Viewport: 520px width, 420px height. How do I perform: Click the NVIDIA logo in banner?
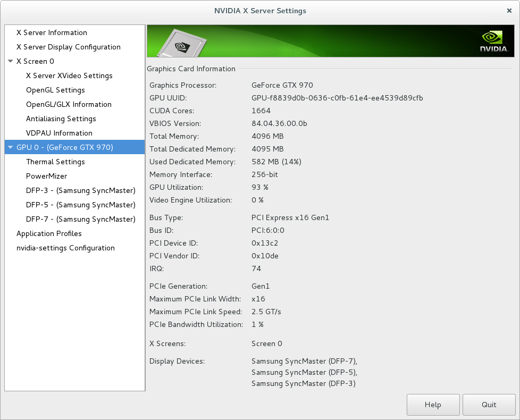click(494, 41)
